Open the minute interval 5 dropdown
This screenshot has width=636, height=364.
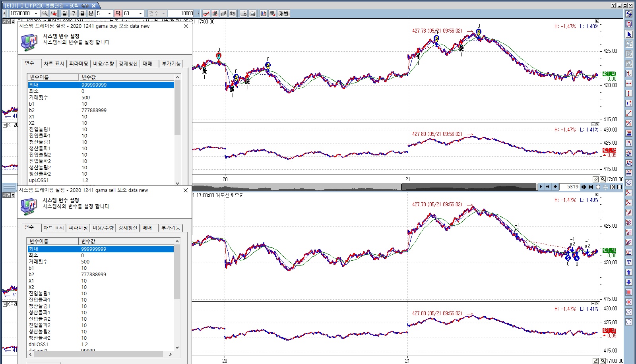tap(109, 14)
